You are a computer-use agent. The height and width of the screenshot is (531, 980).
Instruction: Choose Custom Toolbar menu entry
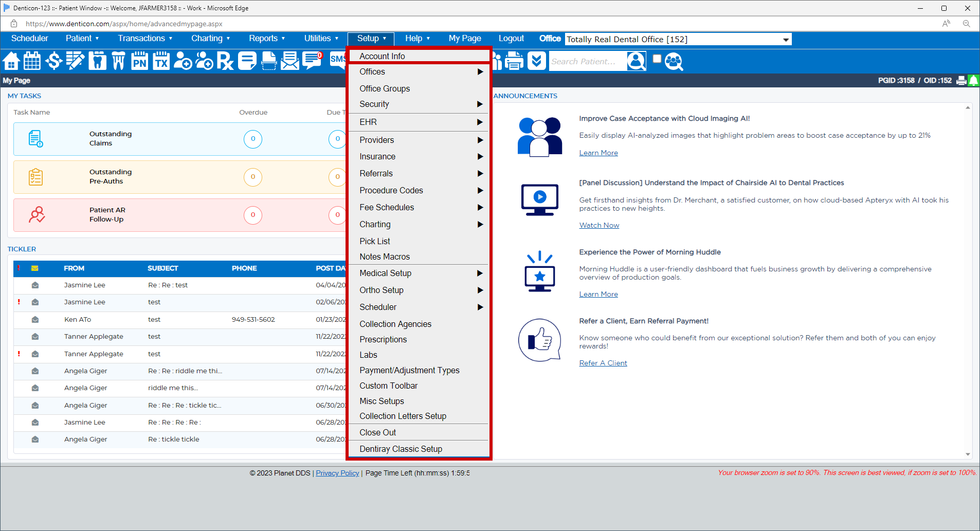(388, 386)
